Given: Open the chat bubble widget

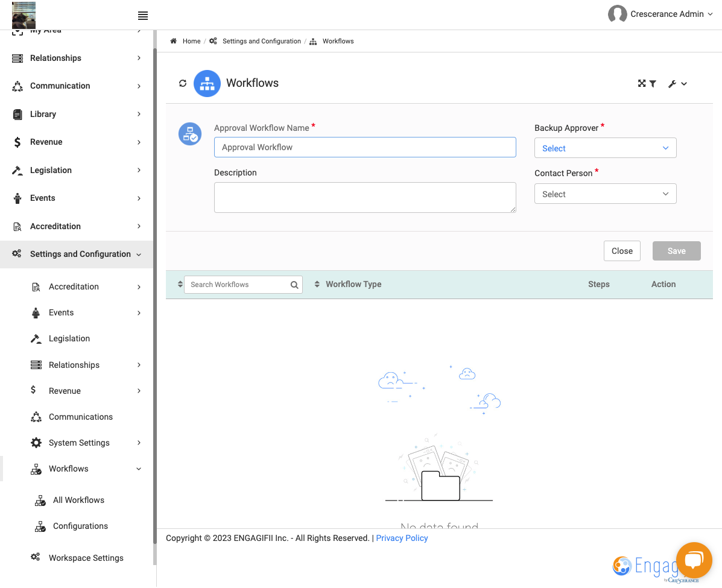Looking at the screenshot, I should [694, 560].
